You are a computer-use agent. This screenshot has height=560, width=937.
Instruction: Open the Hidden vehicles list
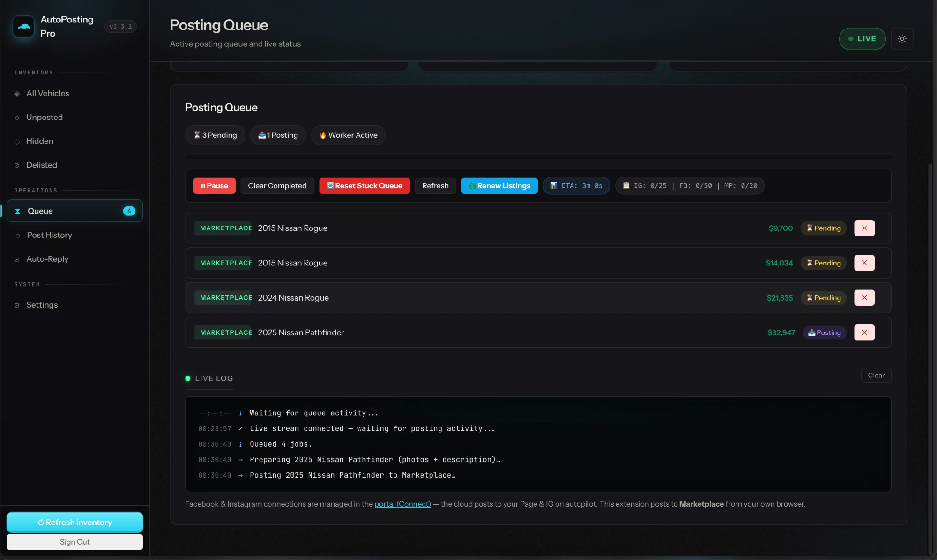point(39,141)
